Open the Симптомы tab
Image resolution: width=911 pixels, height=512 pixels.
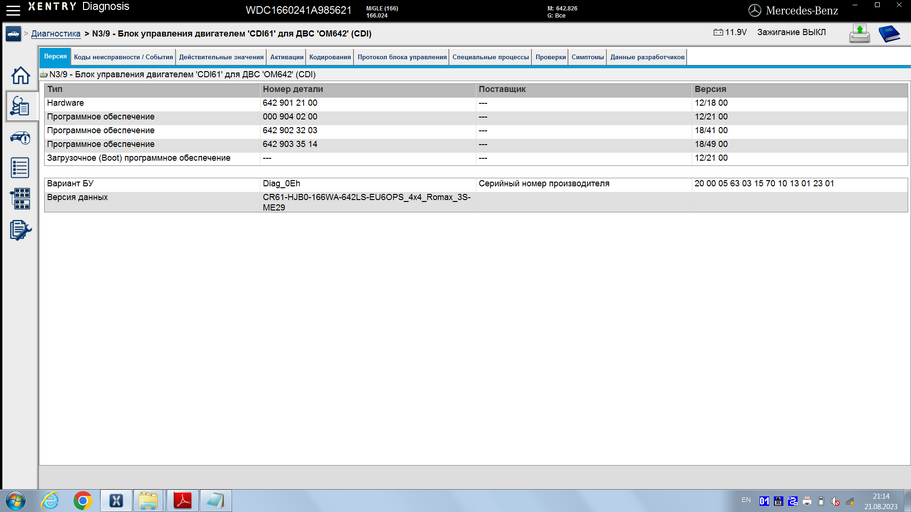click(x=587, y=57)
